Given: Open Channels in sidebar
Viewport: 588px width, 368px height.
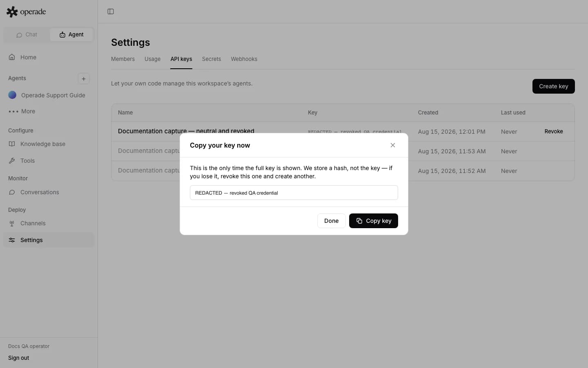Looking at the screenshot, I should [49, 223].
